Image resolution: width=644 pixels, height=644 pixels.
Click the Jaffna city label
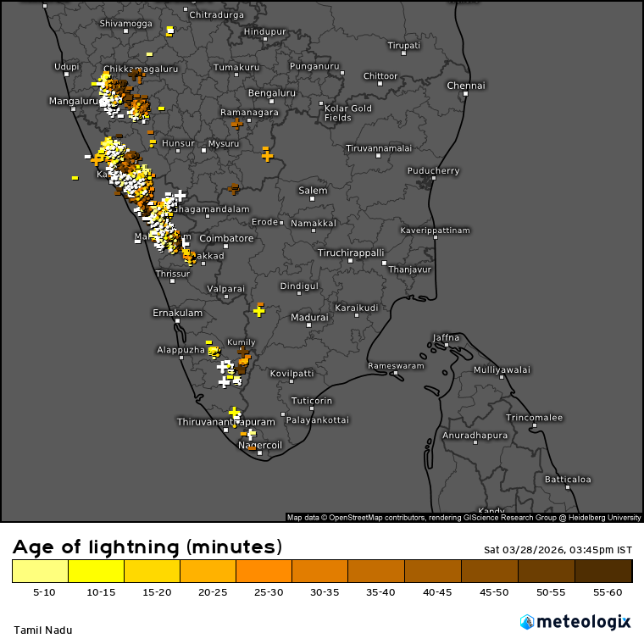pos(446,337)
